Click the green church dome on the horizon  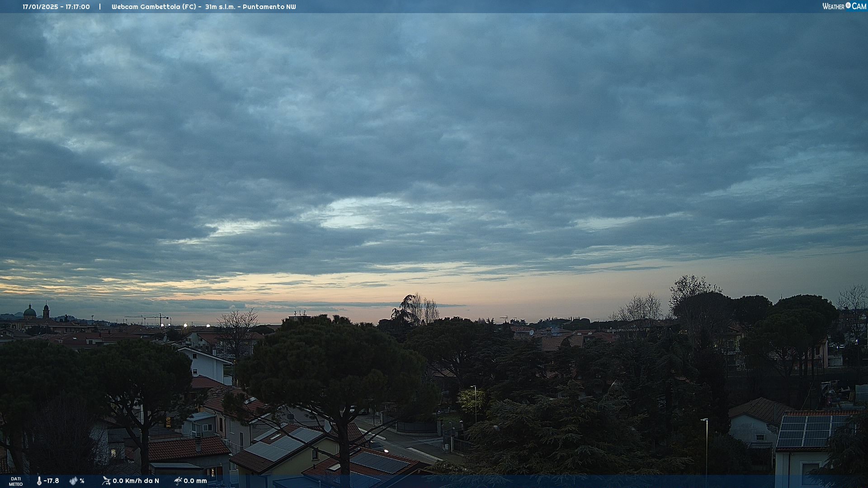point(29,312)
